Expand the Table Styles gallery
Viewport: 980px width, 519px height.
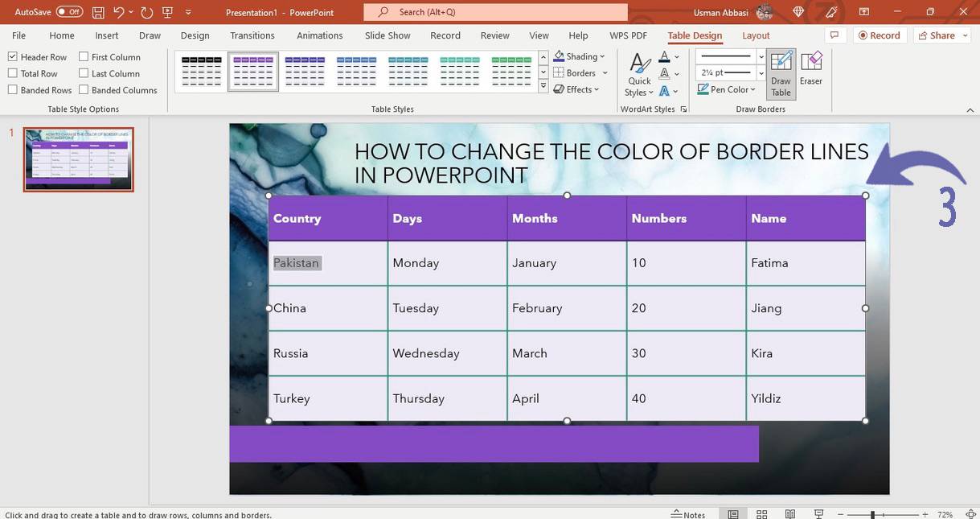(x=543, y=87)
